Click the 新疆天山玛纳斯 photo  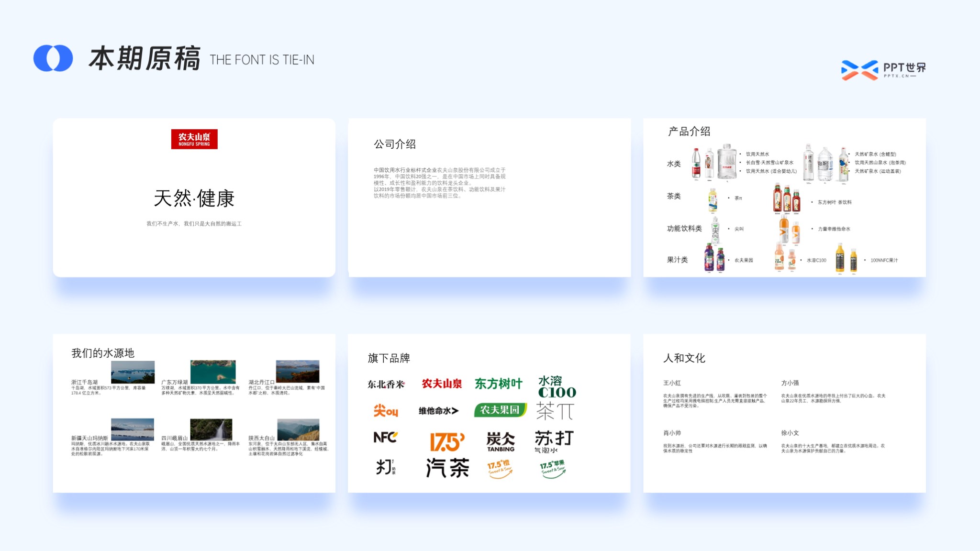(133, 430)
